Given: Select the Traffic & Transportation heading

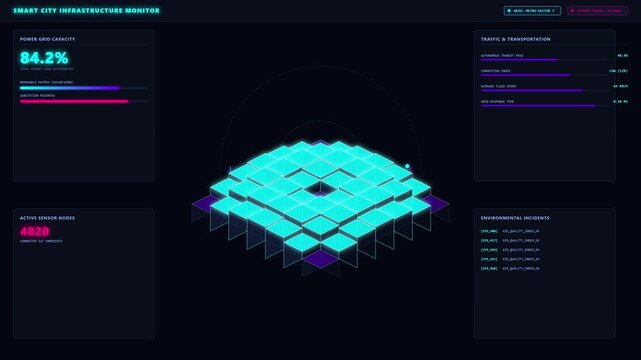Looking at the screenshot, I should [515, 39].
